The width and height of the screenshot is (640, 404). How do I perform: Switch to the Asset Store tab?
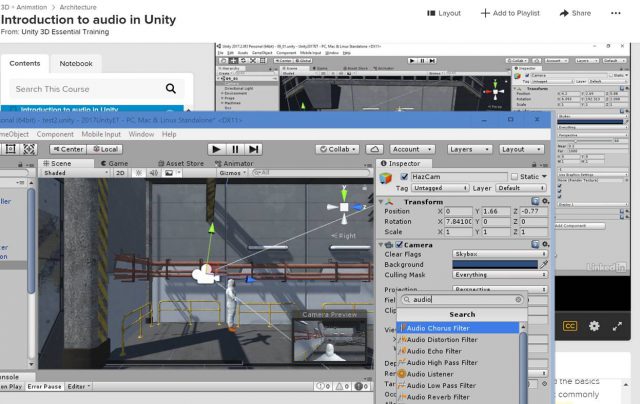[x=180, y=163]
